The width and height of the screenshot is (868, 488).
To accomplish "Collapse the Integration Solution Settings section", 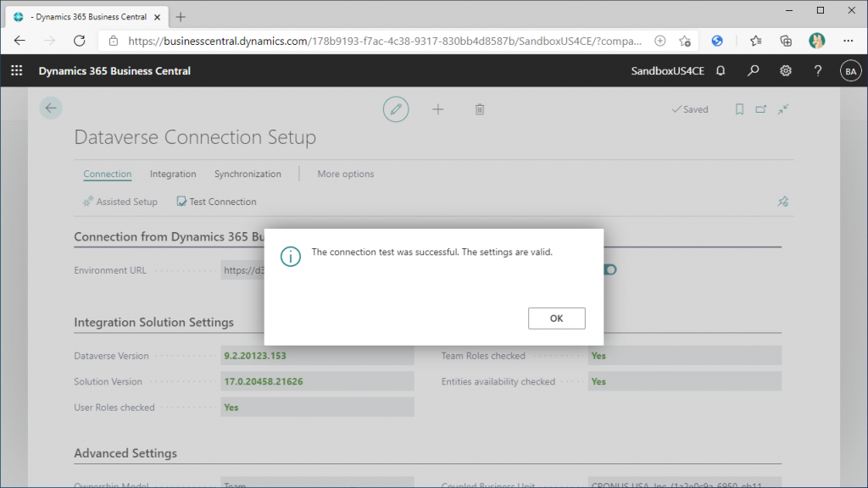I will (154, 322).
